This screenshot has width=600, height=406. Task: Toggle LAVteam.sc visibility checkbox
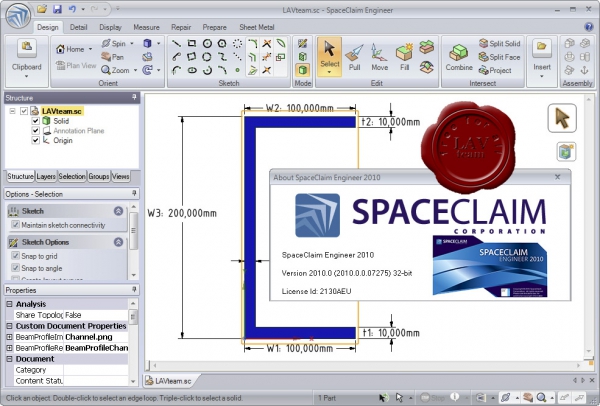pyautogui.click(x=24, y=111)
